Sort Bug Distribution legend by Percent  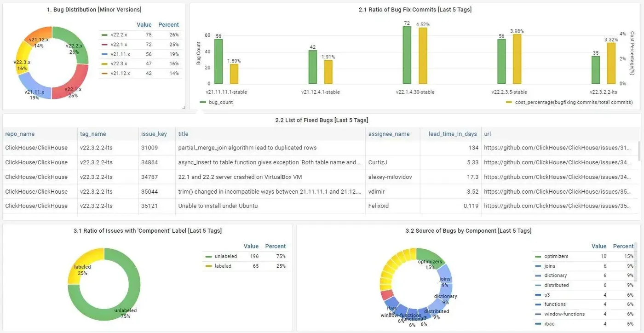click(168, 24)
